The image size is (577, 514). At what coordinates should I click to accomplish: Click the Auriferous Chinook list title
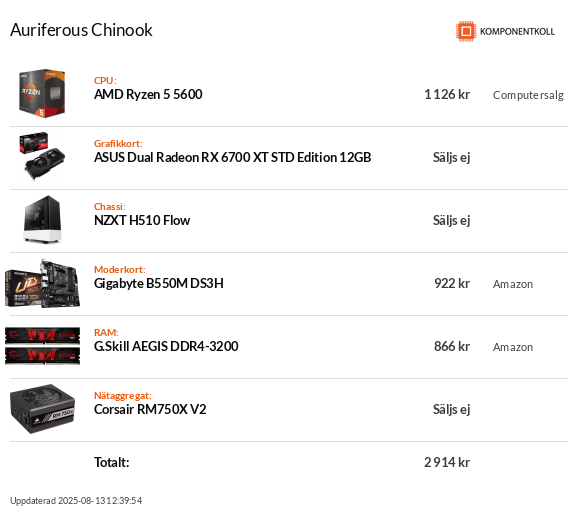(81, 30)
